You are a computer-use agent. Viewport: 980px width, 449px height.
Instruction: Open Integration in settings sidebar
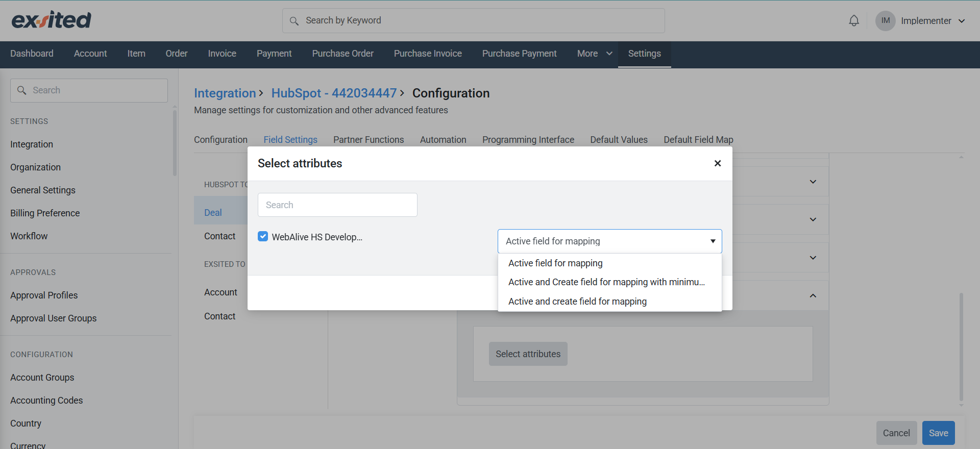pyautogui.click(x=32, y=144)
